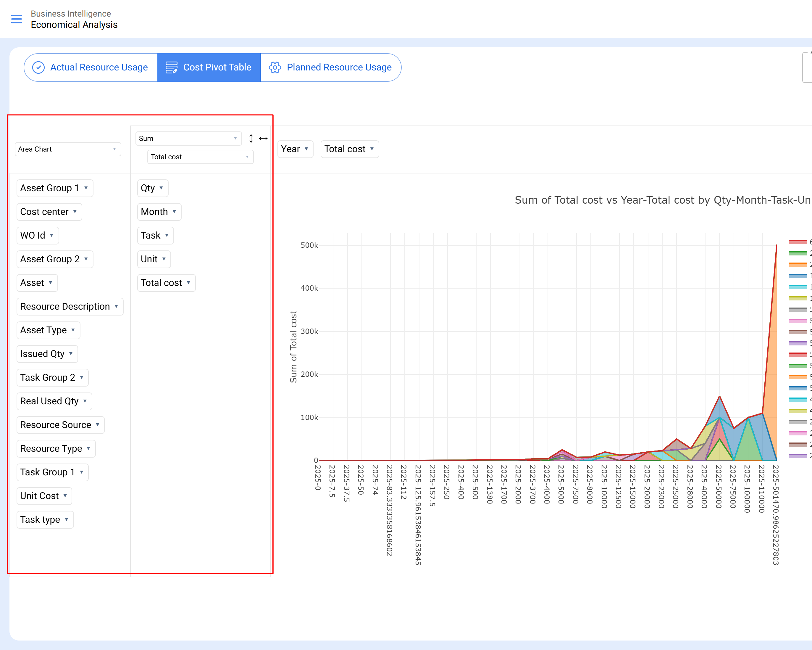
Task: Open the Total cost value dropdown
Action: point(200,157)
